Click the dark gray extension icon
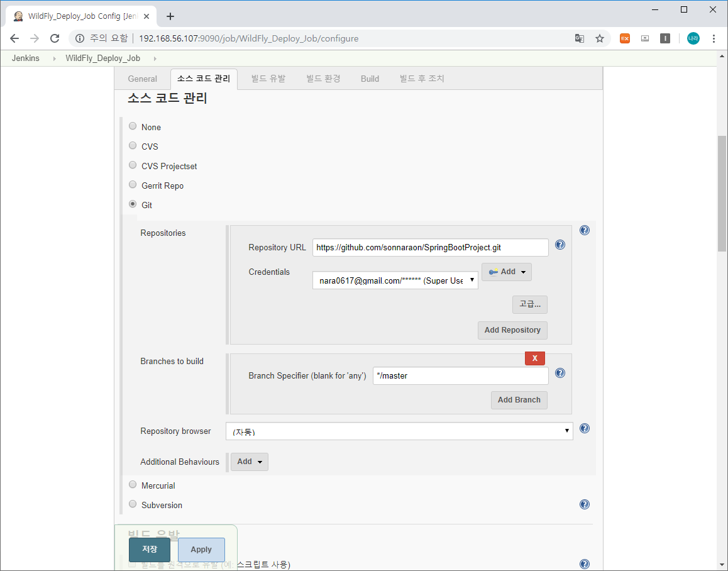Image resolution: width=728 pixels, height=571 pixels. point(665,38)
